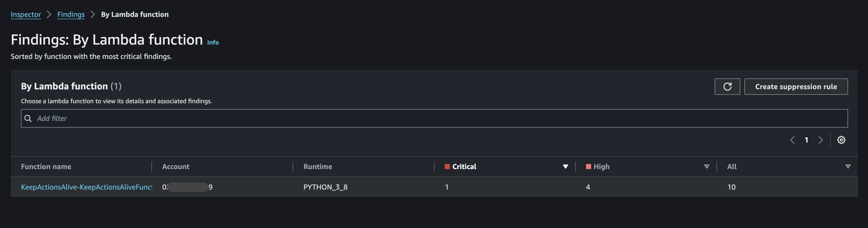Click the previous page chevron arrow
This screenshot has width=868, height=228.
[792, 140]
